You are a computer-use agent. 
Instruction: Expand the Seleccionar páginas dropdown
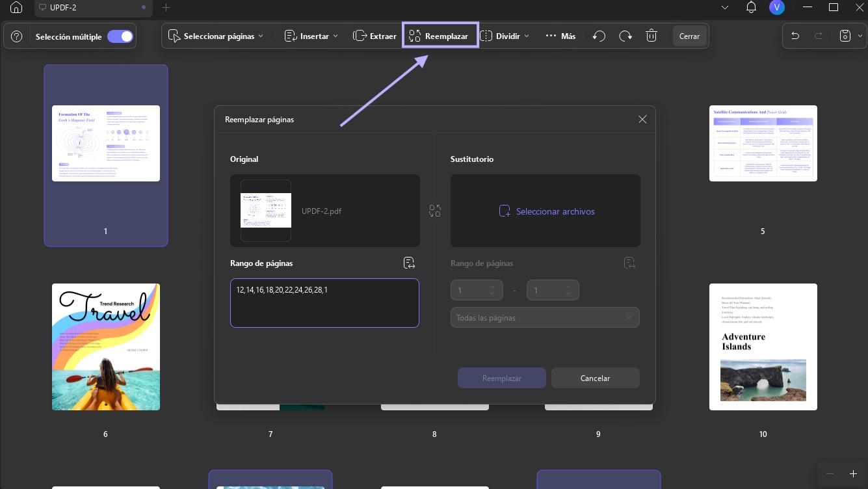pyautogui.click(x=216, y=36)
